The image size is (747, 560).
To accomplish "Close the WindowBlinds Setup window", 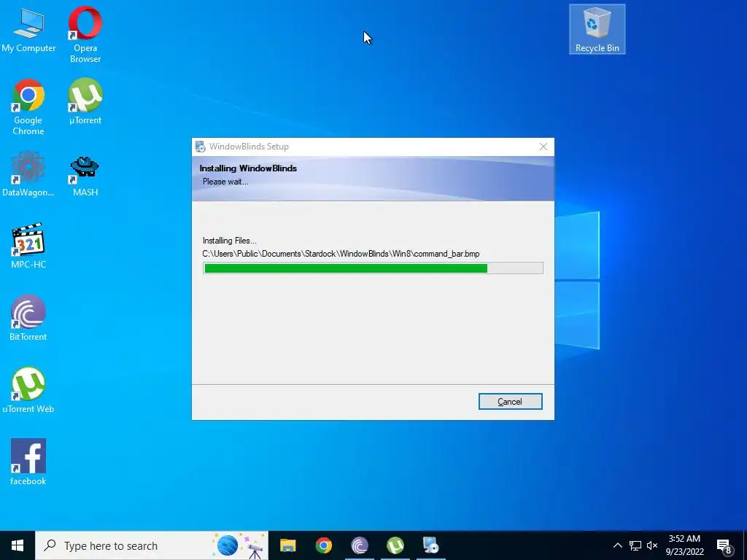I will (x=543, y=147).
